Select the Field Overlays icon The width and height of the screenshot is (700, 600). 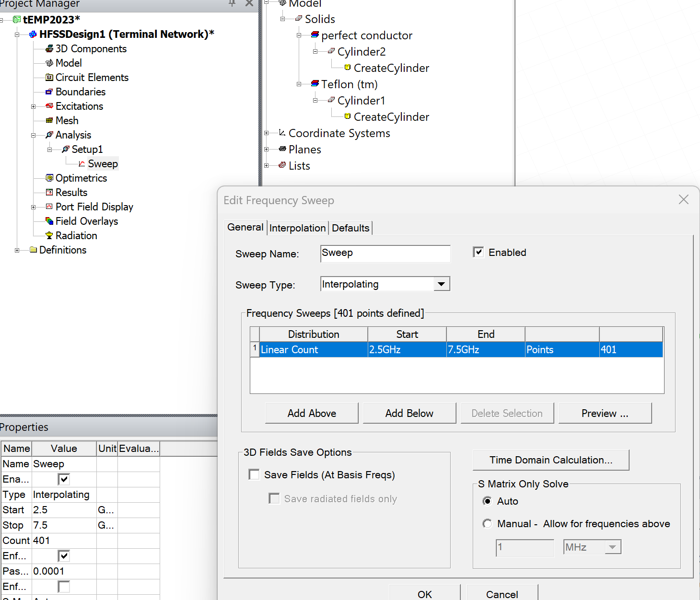49,221
